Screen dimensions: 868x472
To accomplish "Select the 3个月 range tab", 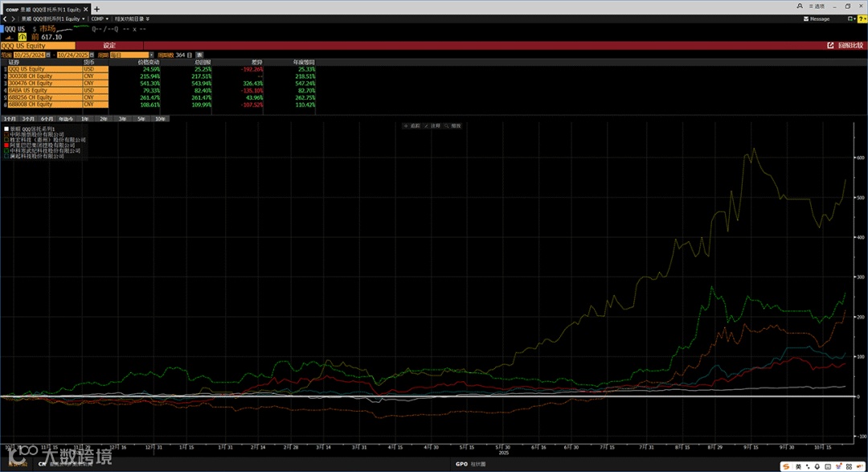I will pyautogui.click(x=28, y=118).
